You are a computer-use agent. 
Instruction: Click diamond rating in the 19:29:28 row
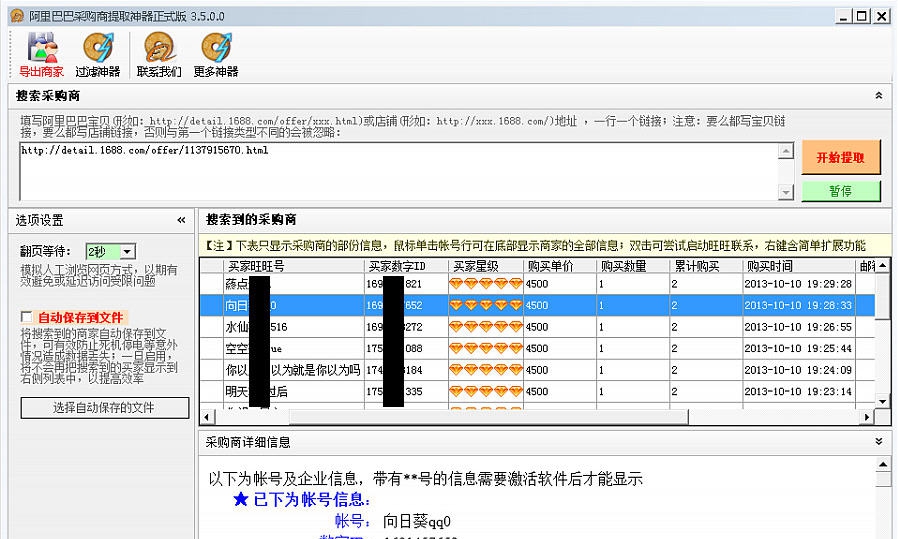(486, 284)
